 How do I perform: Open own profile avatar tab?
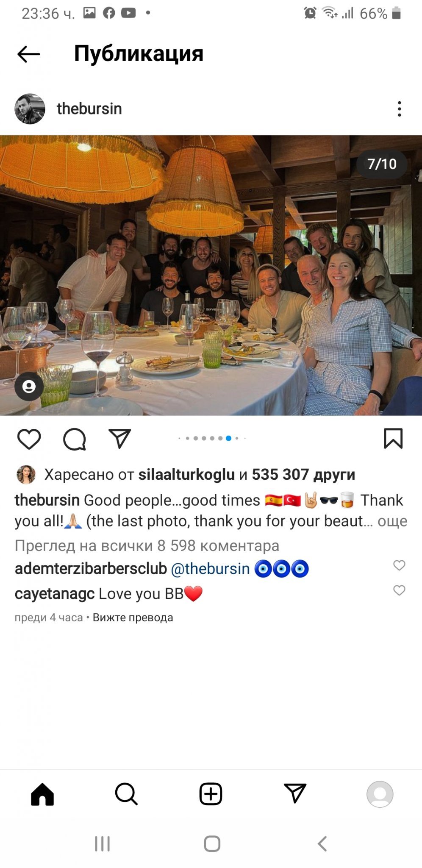coord(380,794)
